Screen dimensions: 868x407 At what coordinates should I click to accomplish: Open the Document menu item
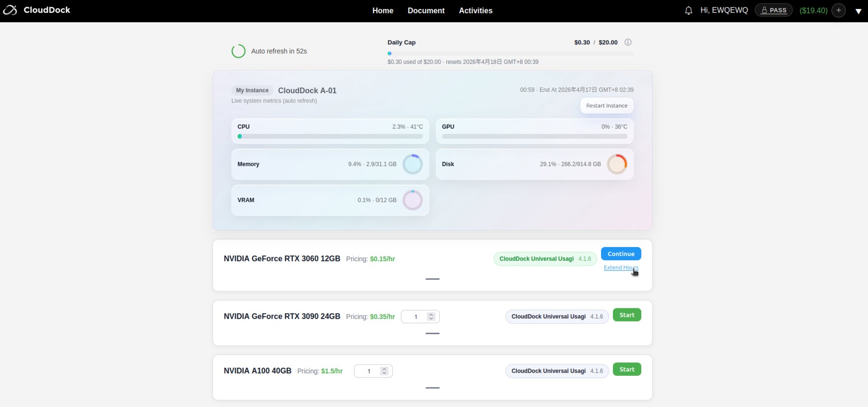tap(426, 10)
